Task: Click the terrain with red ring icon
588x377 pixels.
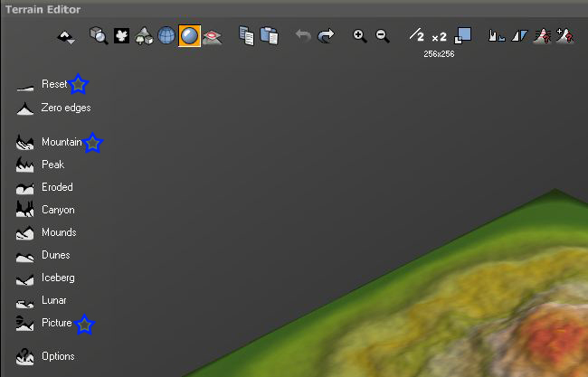Action: coord(212,37)
